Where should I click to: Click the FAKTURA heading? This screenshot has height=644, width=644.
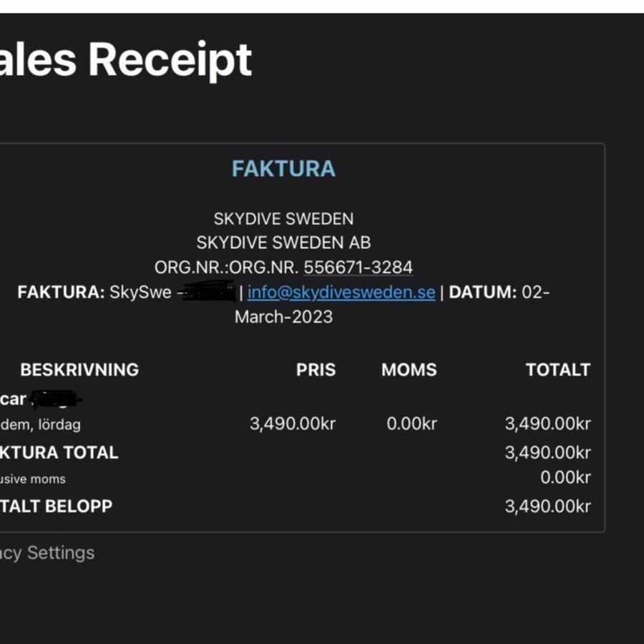(284, 168)
